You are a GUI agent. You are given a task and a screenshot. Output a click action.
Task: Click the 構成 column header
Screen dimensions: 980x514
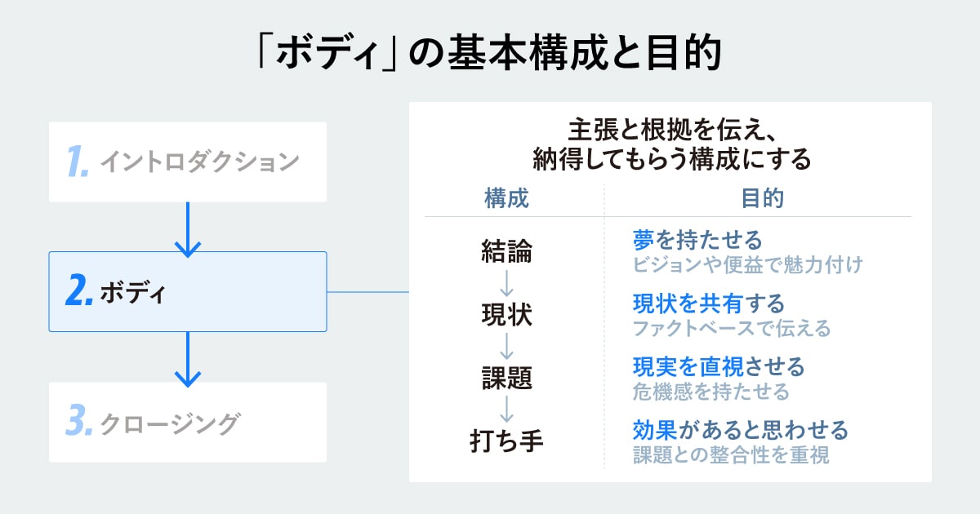[506, 198]
